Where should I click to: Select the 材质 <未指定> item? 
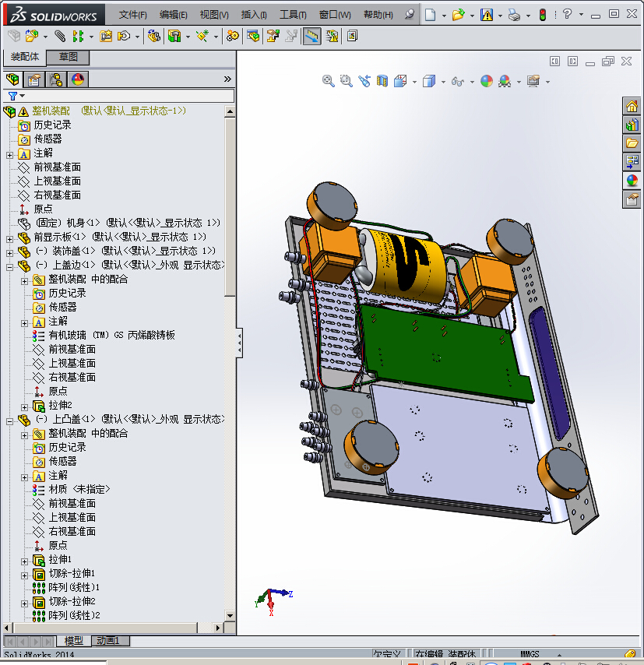click(79, 489)
